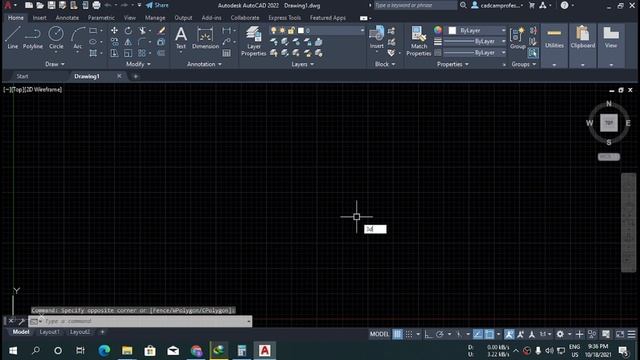Viewport: 640px width, 360px height.
Task: Click the object color wheel icon
Action: point(438,30)
